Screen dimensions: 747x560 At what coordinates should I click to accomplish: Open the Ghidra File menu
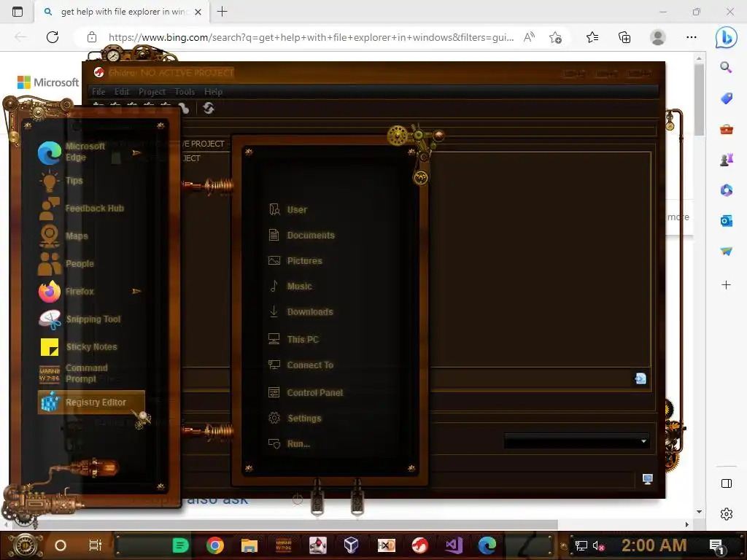click(98, 91)
